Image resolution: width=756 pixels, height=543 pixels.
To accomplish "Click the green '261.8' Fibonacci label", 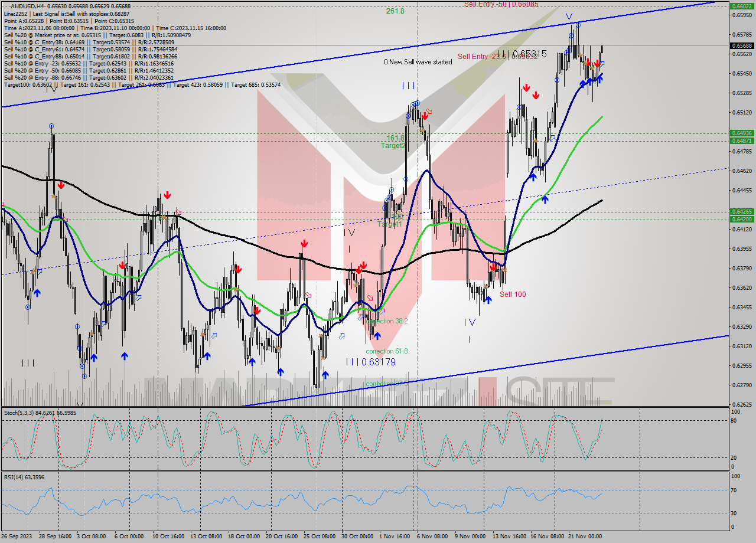I will tap(395, 11).
